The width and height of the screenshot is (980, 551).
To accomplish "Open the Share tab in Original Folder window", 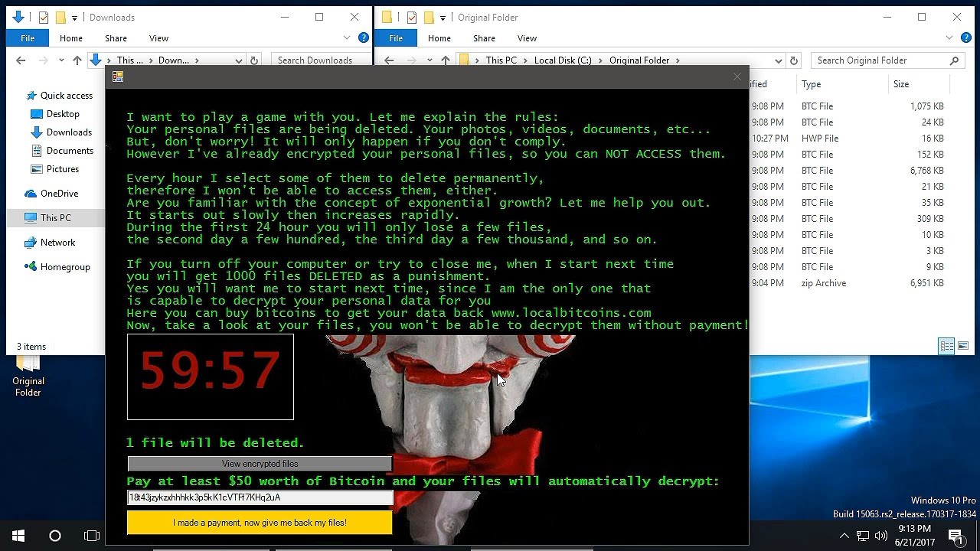I will (484, 38).
